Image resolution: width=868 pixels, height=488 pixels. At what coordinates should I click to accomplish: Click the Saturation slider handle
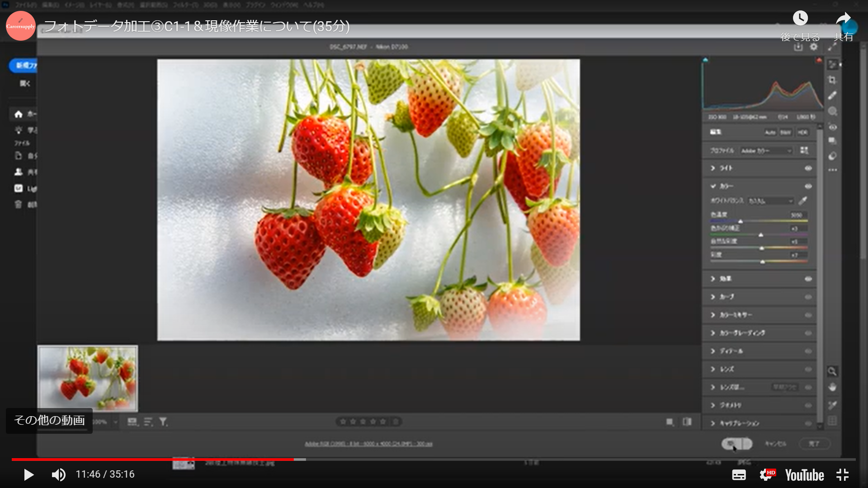point(763,262)
